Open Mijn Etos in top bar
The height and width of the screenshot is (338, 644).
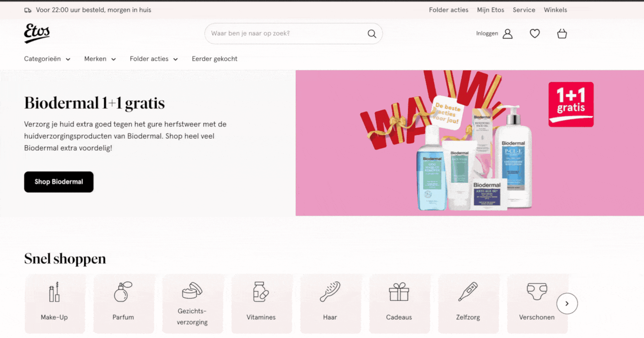(x=490, y=10)
